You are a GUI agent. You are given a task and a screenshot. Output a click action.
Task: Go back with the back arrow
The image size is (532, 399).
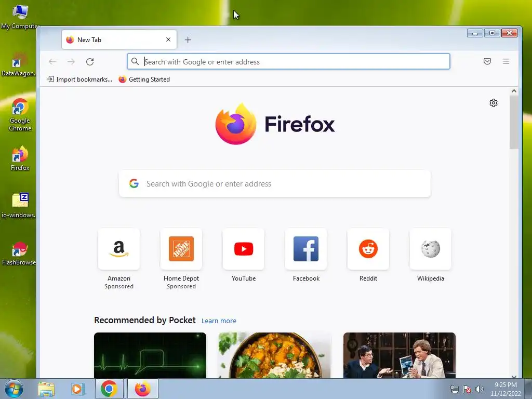[52, 62]
